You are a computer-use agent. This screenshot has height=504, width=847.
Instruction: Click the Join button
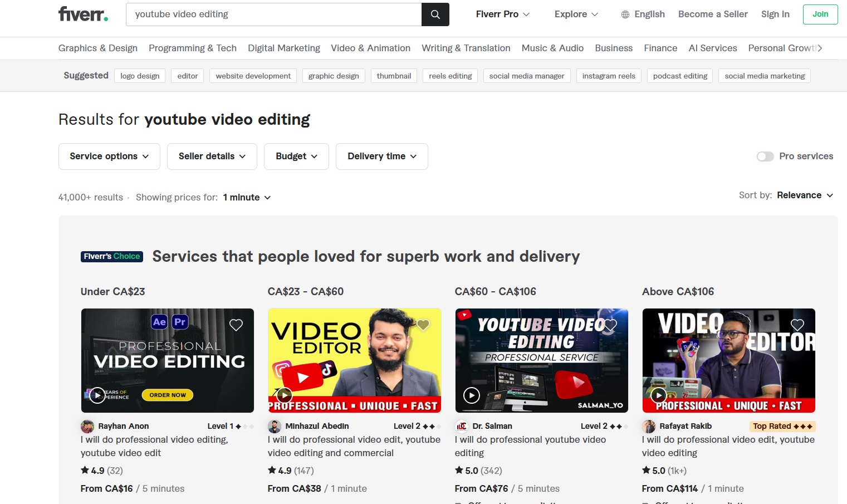[820, 14]
